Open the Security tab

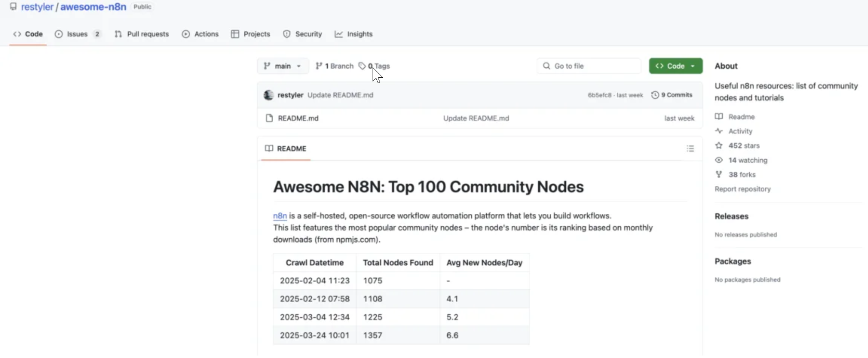click(x=302, y=34)
